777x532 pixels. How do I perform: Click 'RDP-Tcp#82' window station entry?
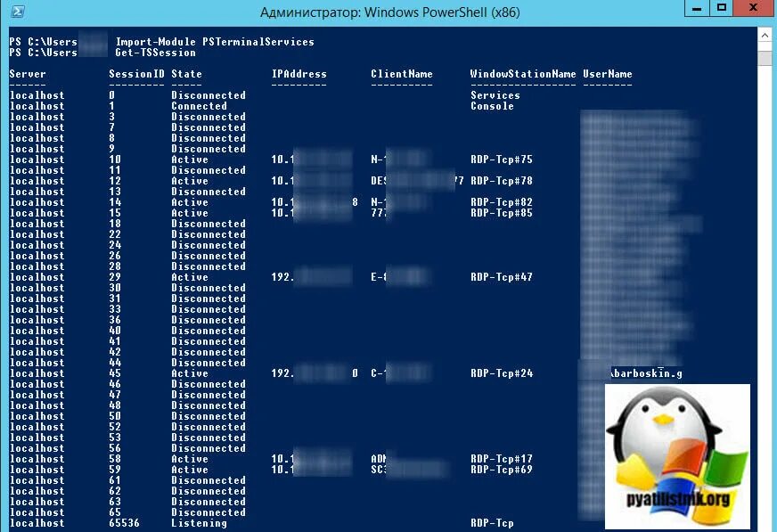[502, 202]
